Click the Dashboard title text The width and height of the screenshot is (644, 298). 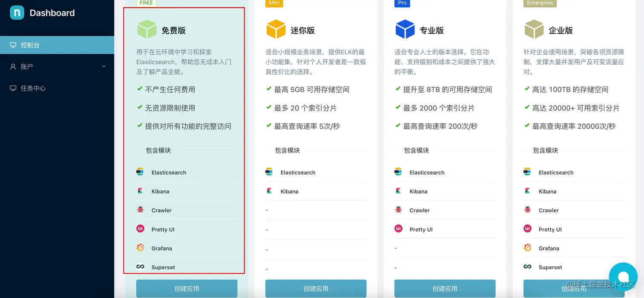(x=52, y=13)
